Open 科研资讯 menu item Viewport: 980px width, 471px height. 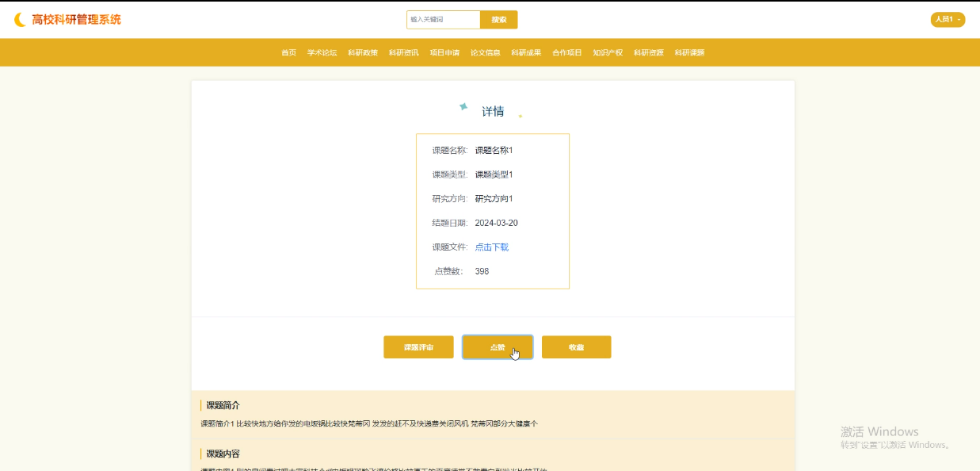(403, 52)
